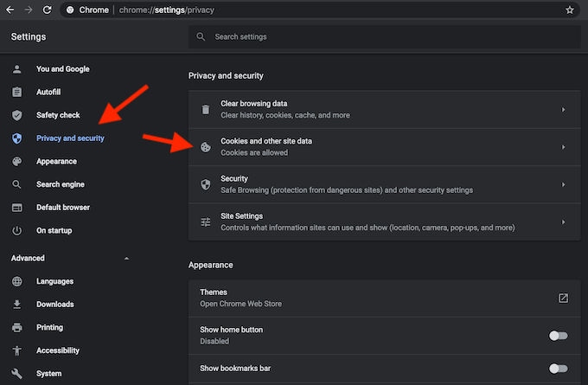Collapse the Advanced section in sidebar
This screenshot has height=385, width=588.
(x=127, y=259)
